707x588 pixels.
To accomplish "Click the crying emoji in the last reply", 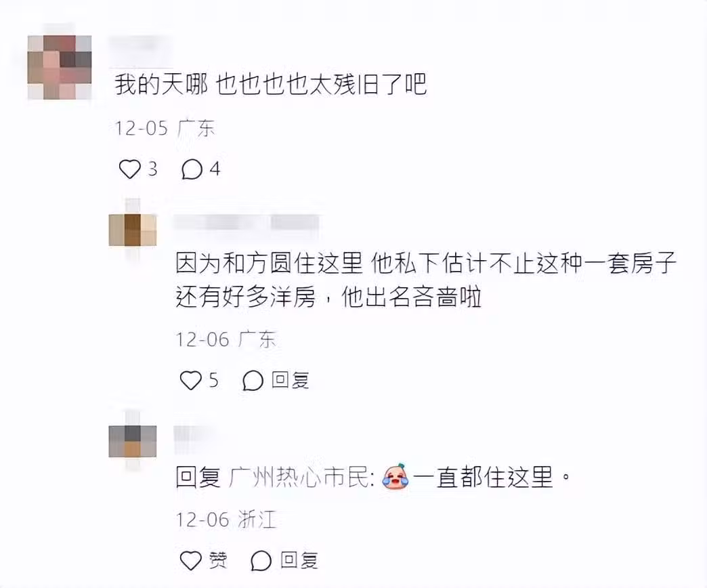I will 395,477.
